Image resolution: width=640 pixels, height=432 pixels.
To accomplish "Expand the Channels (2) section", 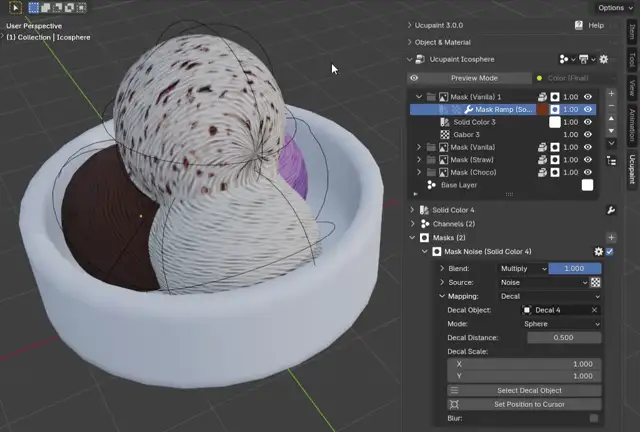I will click(412, 224).
